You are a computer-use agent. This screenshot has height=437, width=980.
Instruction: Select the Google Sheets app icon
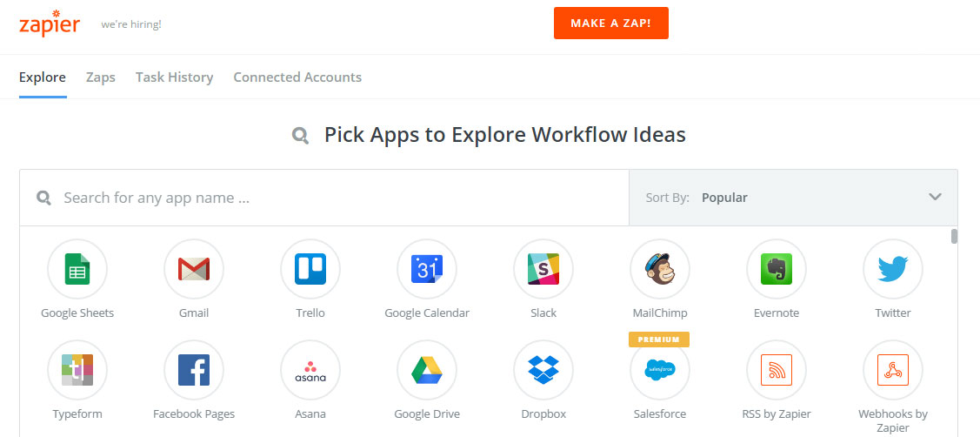(77, 269)
